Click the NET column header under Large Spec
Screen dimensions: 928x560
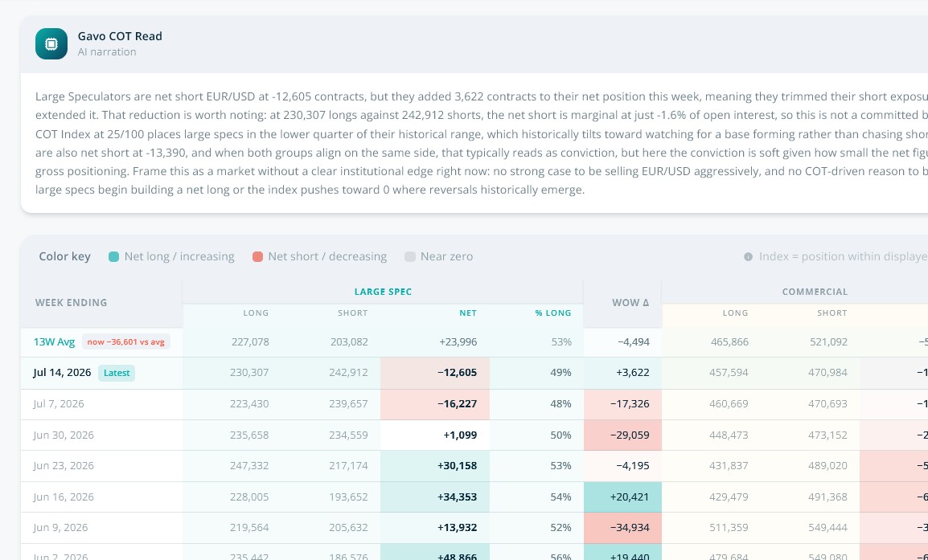(x=467, y=313)
